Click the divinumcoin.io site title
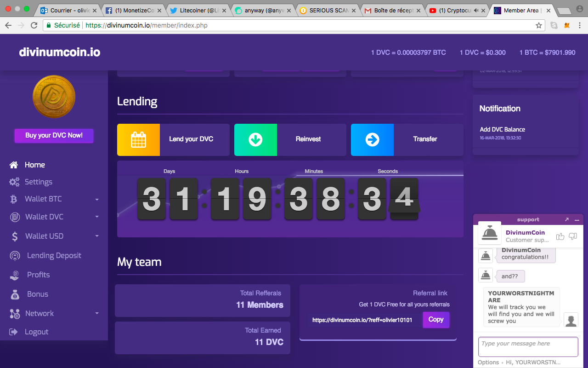This screenshot has width=588, height=368. click(x=60, y=52)
